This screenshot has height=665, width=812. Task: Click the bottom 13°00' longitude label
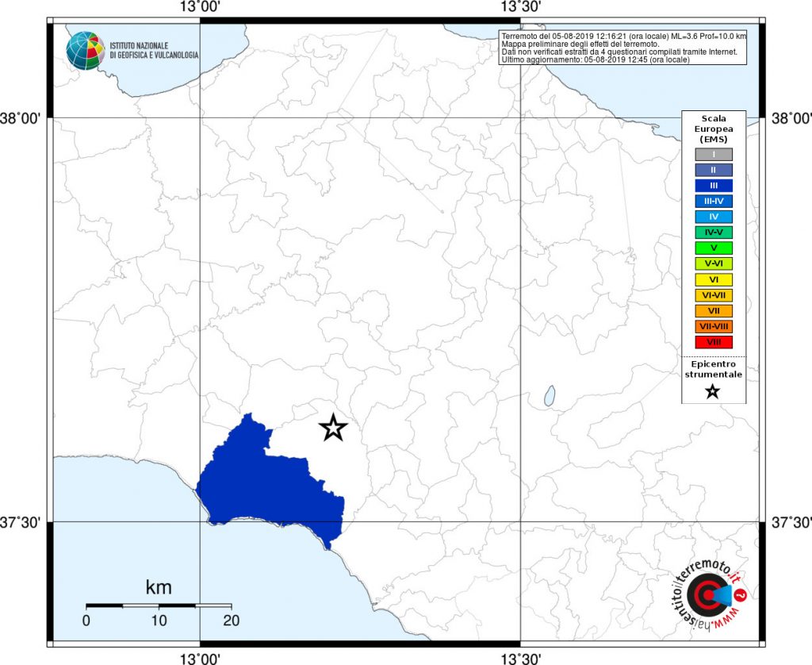[200, 659]
